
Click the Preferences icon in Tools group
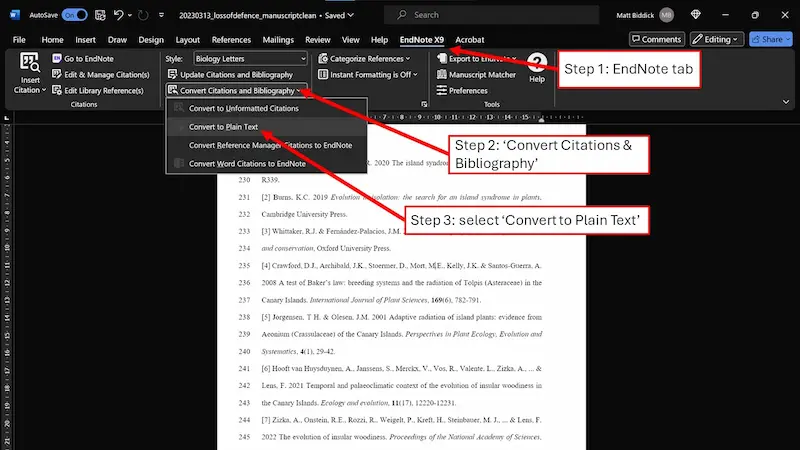pyautogui.click(x=442, y=90)
